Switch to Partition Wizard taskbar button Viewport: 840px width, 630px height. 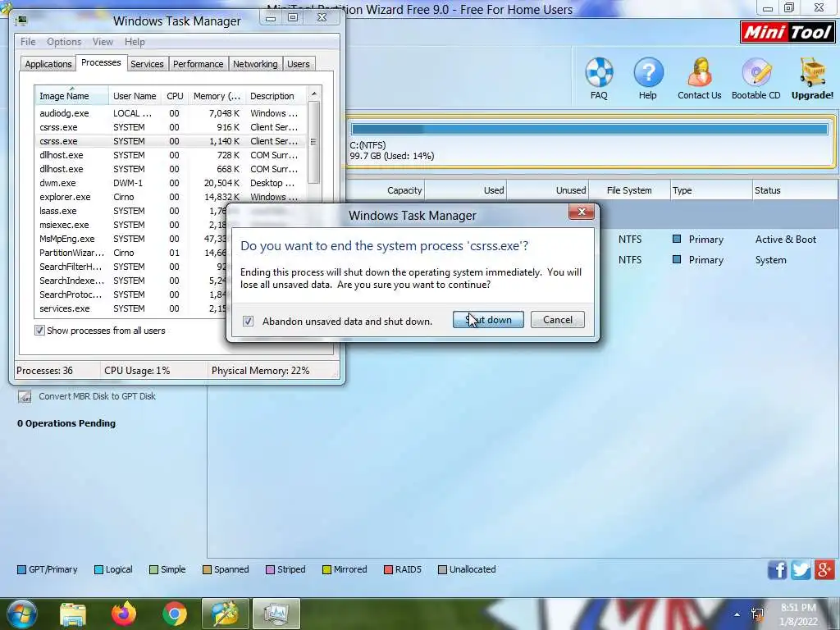[225, 614]
